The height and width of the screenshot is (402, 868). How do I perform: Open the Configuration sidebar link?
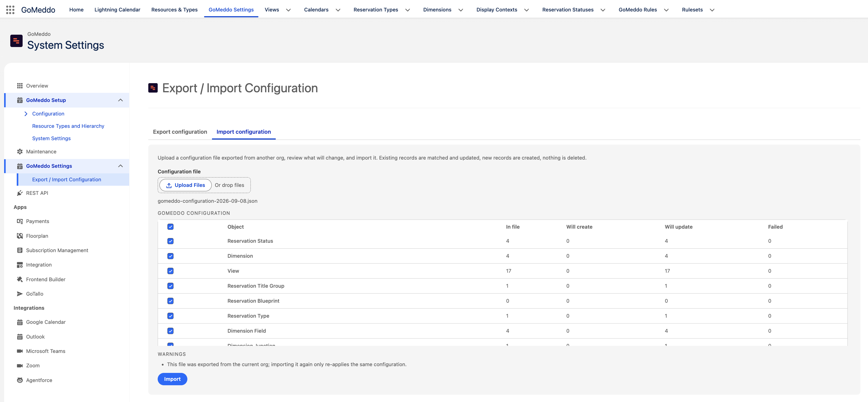(x=48, y=114)
